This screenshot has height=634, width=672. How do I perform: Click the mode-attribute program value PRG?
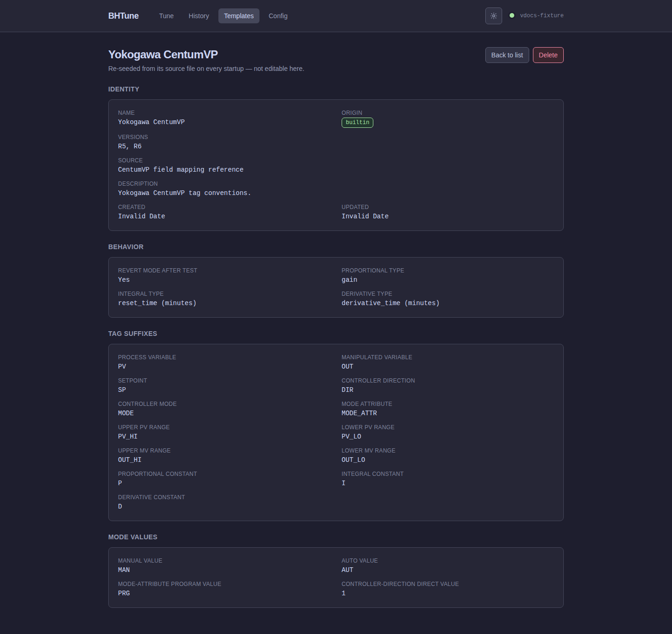(124, 593)
